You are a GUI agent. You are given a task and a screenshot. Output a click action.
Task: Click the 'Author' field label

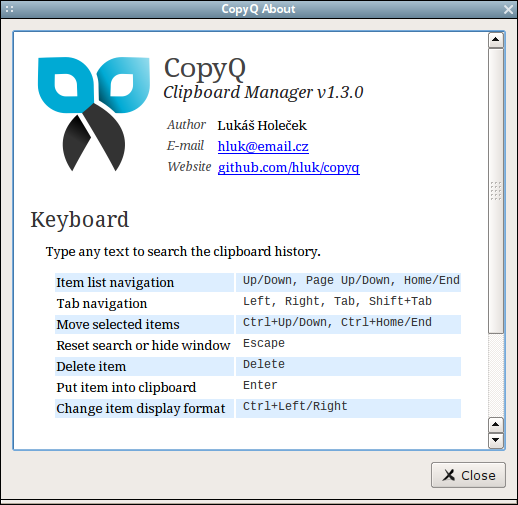tap(186, 125)
